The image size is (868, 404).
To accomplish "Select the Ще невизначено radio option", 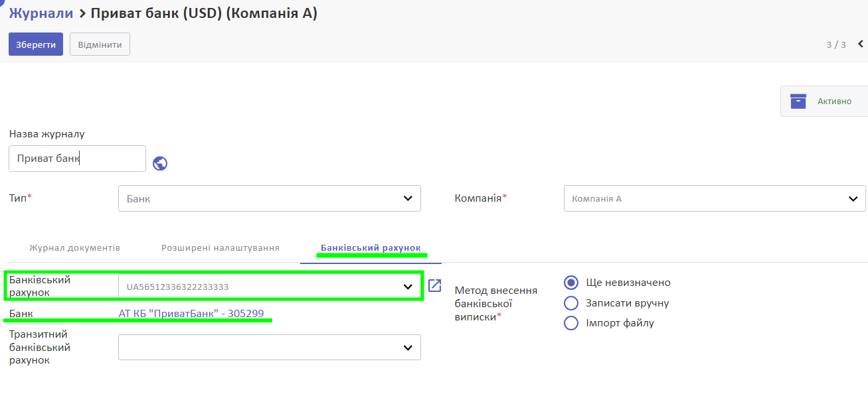I will tap(571, 283).
